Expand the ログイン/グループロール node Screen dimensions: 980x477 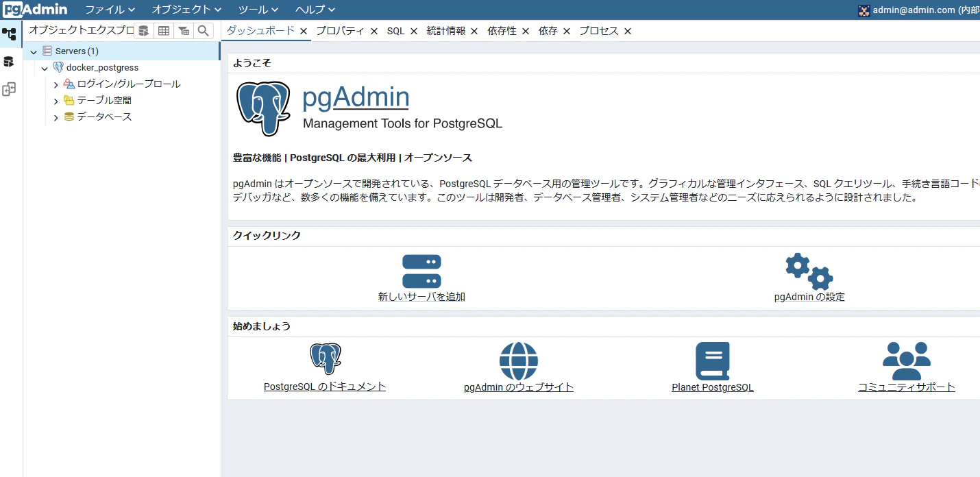pyautogui.click(x=56, y=84)
